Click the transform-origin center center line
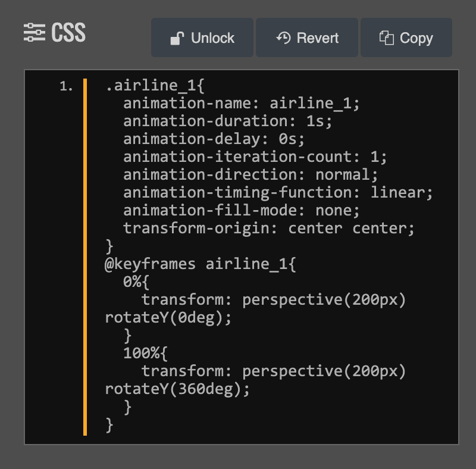476x469 pixels. pyautogui.click(x=268, y=229)
